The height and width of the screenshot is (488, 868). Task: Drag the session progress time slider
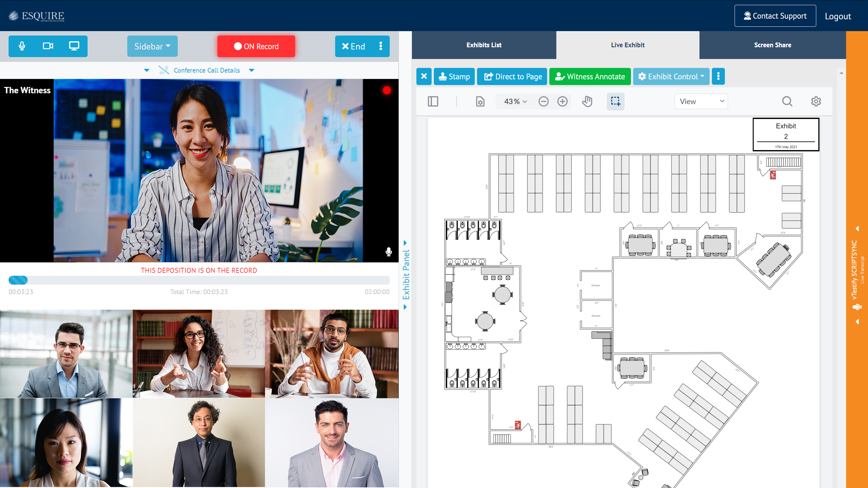click(x=18, y=280)
